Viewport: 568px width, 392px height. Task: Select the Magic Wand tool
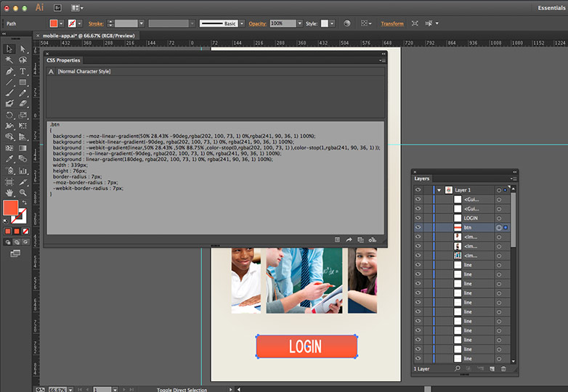9,60
